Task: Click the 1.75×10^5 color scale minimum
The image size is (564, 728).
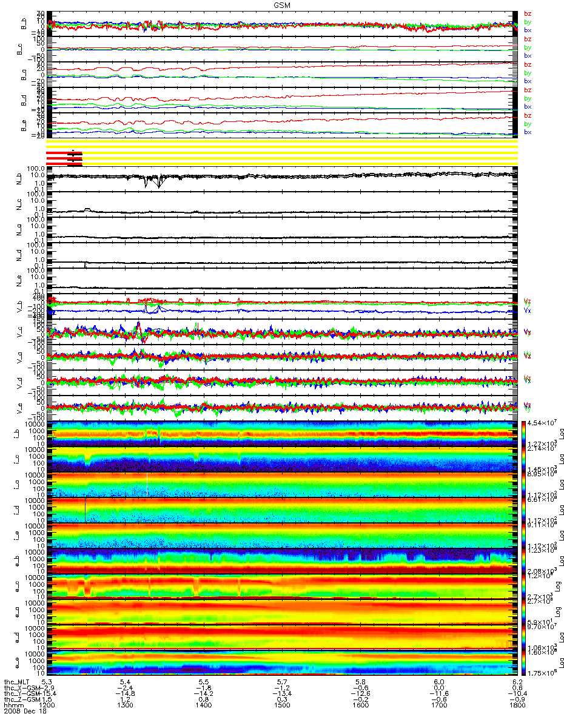Action: point(541,673)
